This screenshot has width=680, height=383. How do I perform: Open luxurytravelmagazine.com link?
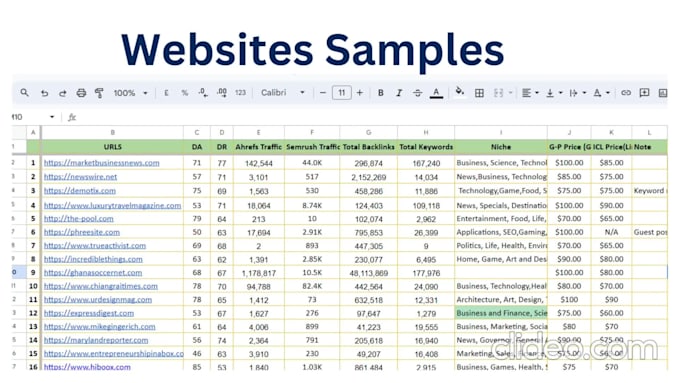(x=112, y=205)
